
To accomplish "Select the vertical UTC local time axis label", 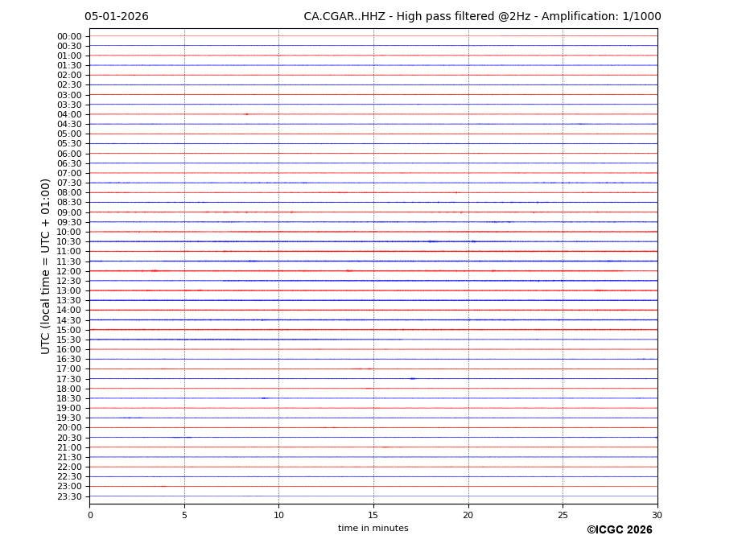I will click(47, 266).
